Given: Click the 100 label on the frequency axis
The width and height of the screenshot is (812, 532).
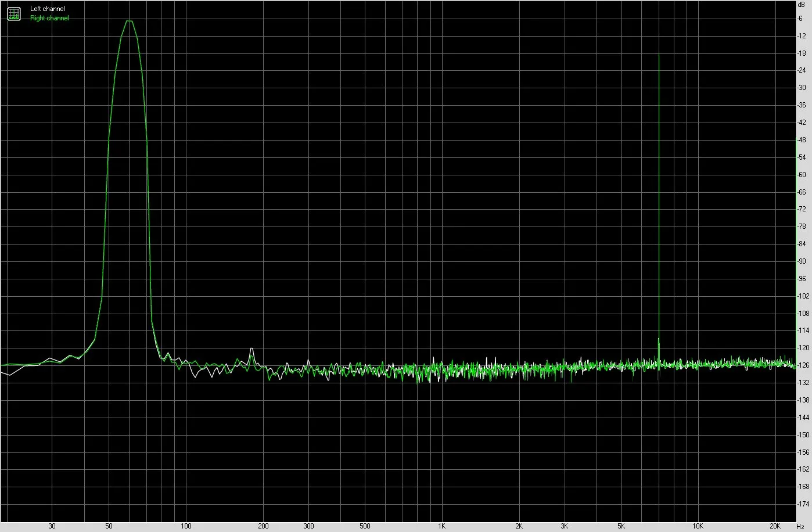Looking at the screenshot, I should coord(186,526).
